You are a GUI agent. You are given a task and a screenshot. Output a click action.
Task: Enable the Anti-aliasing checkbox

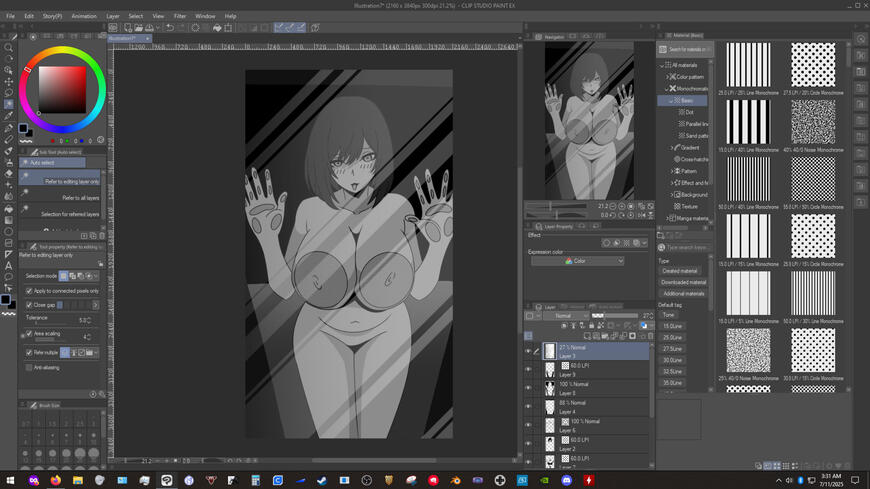point(29,367)
